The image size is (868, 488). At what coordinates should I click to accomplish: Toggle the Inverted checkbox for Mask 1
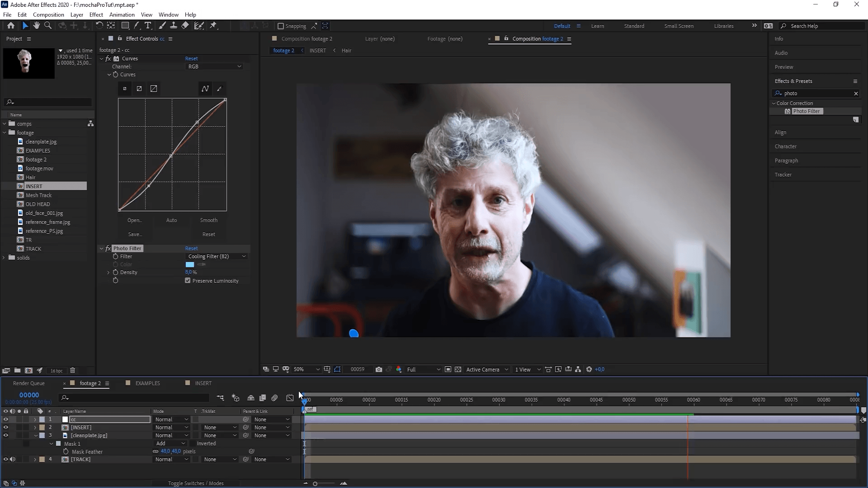pyautogui.click(x=193, y=444)
